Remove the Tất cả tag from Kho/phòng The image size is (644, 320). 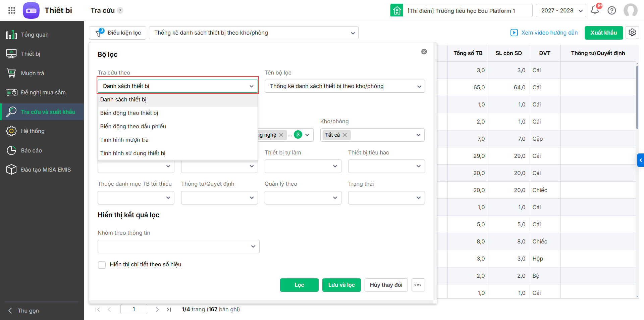coord(345,135)
